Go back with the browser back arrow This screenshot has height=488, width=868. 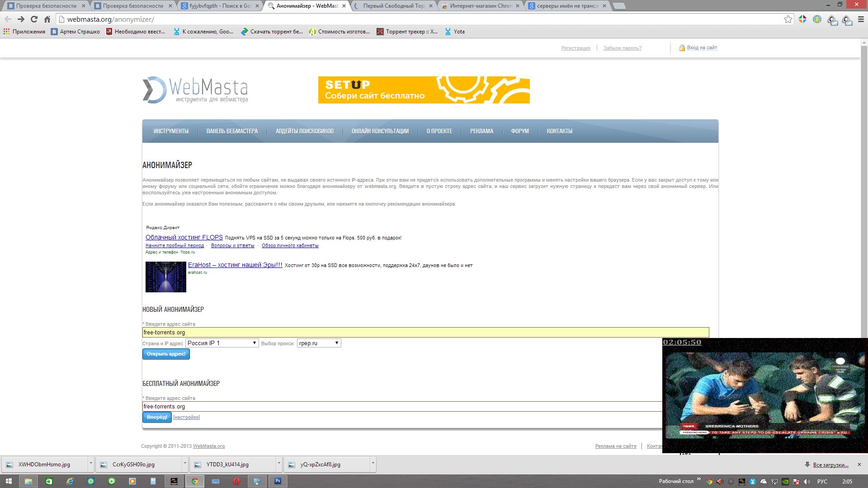(8, 19)
